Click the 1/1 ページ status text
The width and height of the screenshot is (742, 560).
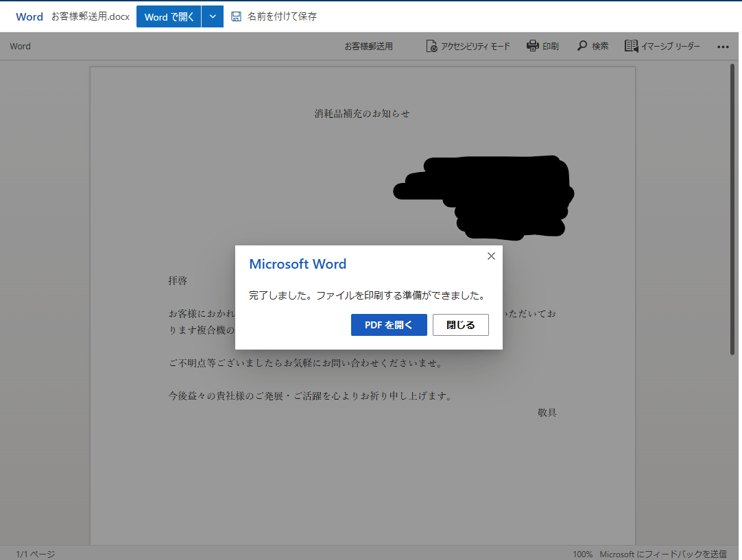[36, 554]
